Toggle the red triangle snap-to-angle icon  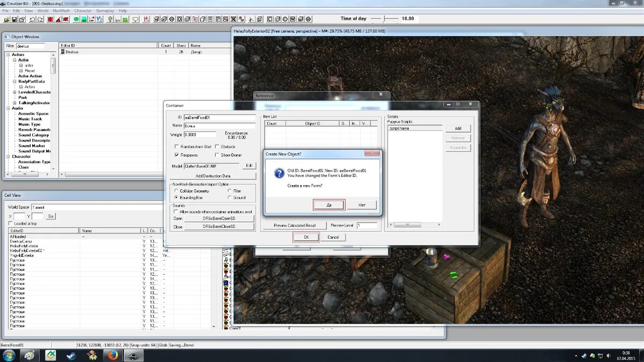point(58,19)
